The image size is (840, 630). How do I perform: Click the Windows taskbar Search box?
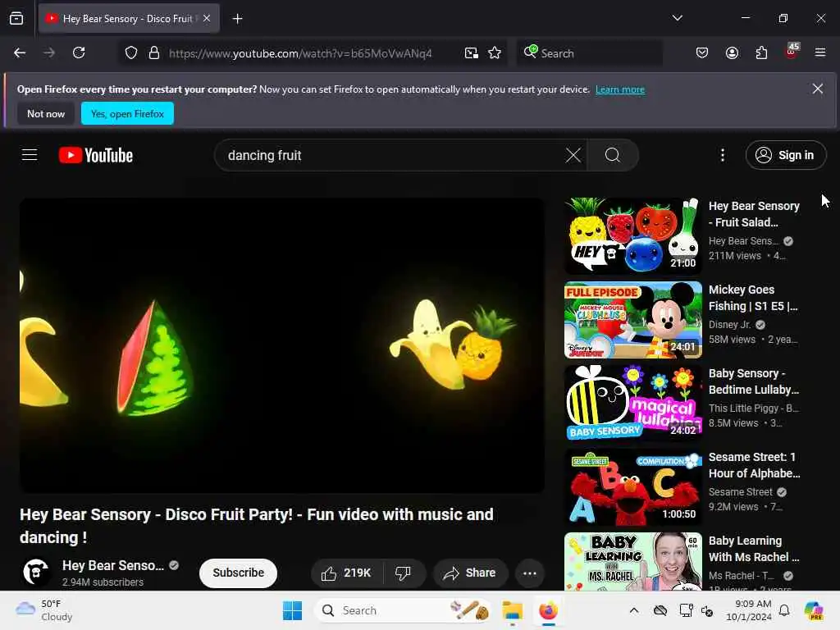point(403,610)
